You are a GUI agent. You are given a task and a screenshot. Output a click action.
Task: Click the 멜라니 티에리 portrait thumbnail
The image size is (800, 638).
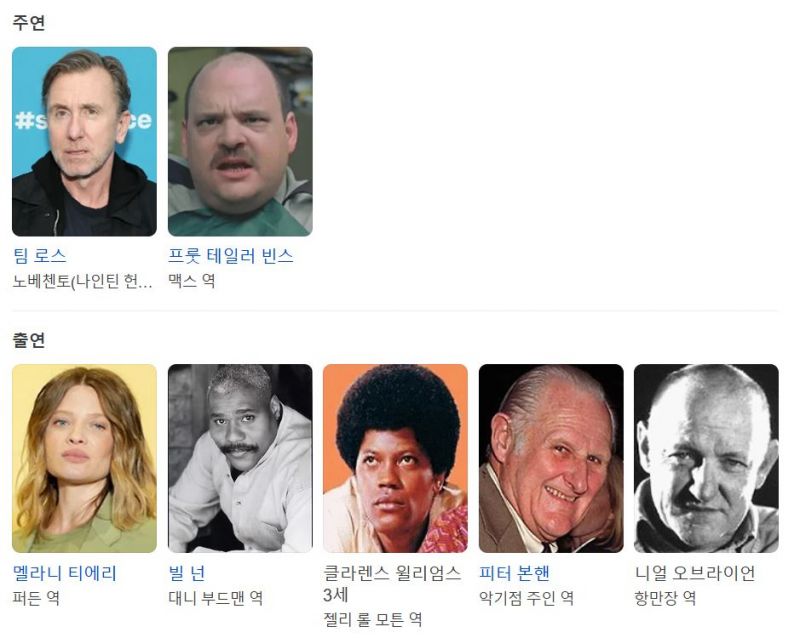pyautogui.click(x=84, y=458)
